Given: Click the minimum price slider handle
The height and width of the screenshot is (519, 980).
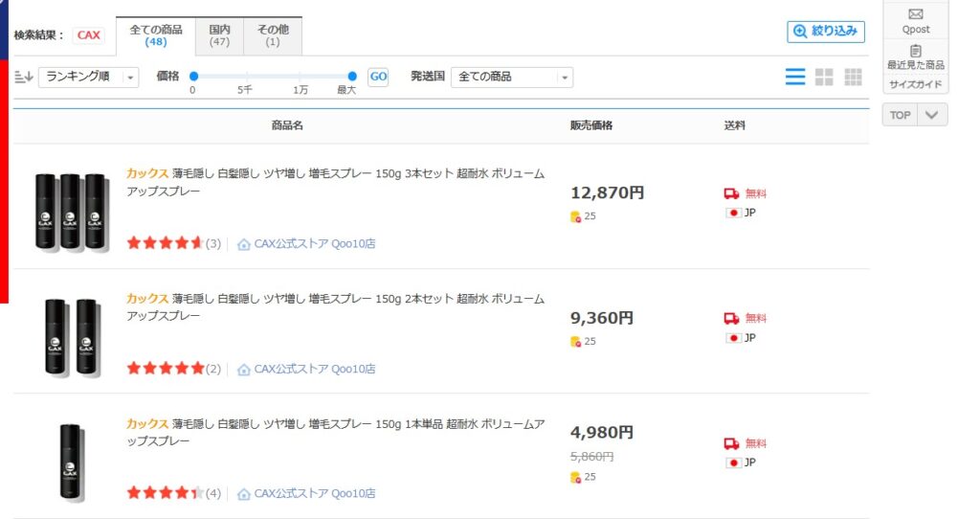Looking at the screenshot, I should tap(193, 77).
